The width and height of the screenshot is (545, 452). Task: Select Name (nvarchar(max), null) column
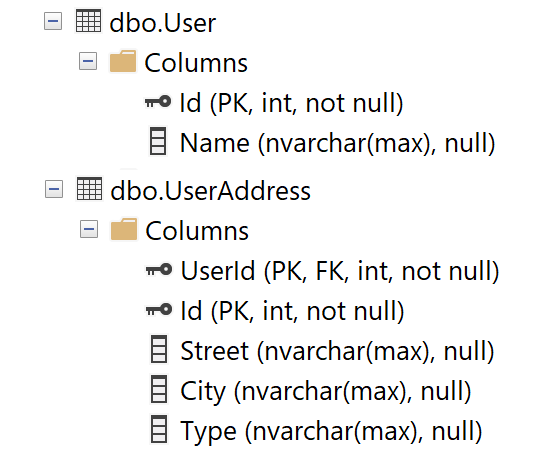coord(337,143)
